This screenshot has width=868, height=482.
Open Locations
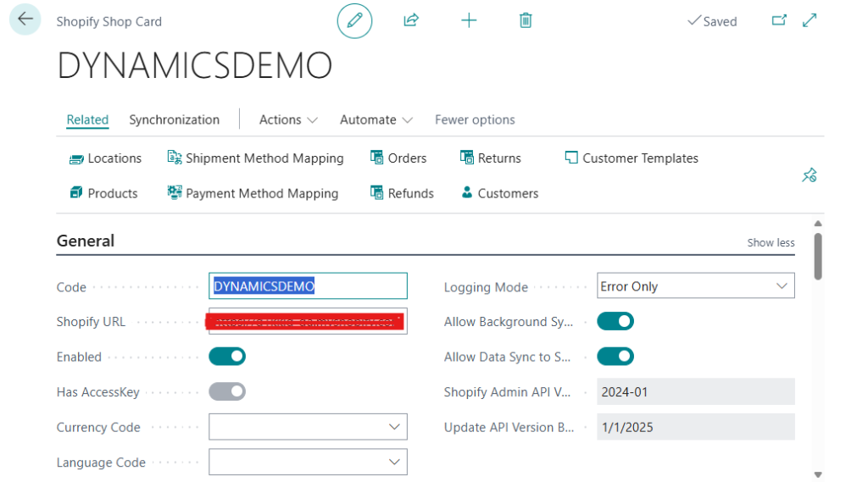coord(105,158)
